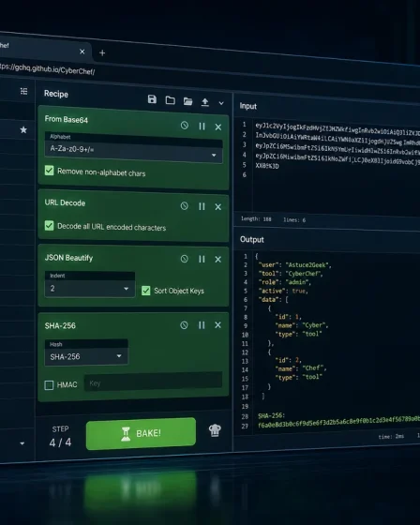Click the "user": "Astuce2Geek" output line
The image size is (420, 525).
click(294, 264)
